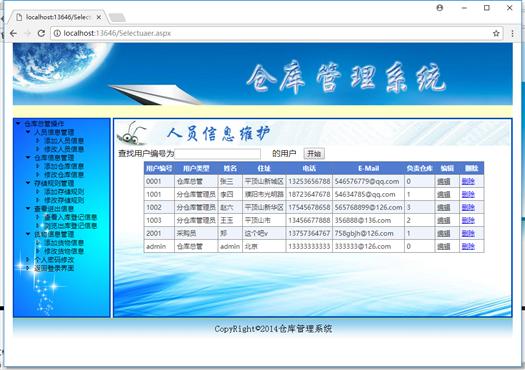The width and height of the screenshot is (525, 370).
Task: Click 删除 link for user admin
Action: [468, 246]
